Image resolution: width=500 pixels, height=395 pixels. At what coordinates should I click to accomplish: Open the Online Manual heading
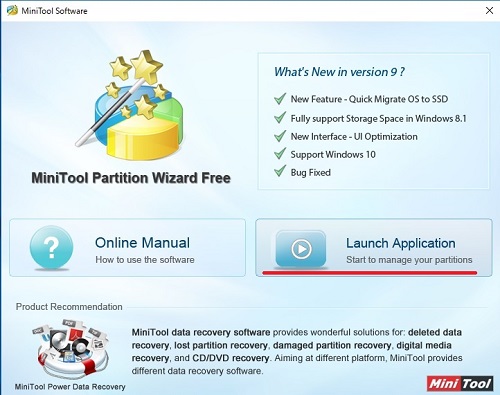[142, 243]
